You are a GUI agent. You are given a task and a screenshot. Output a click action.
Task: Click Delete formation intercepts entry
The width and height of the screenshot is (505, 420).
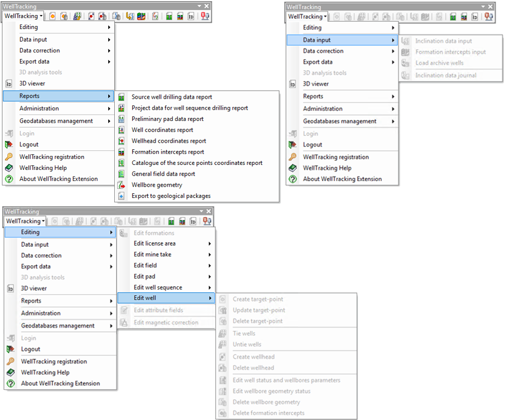click(x=287, y=413)
